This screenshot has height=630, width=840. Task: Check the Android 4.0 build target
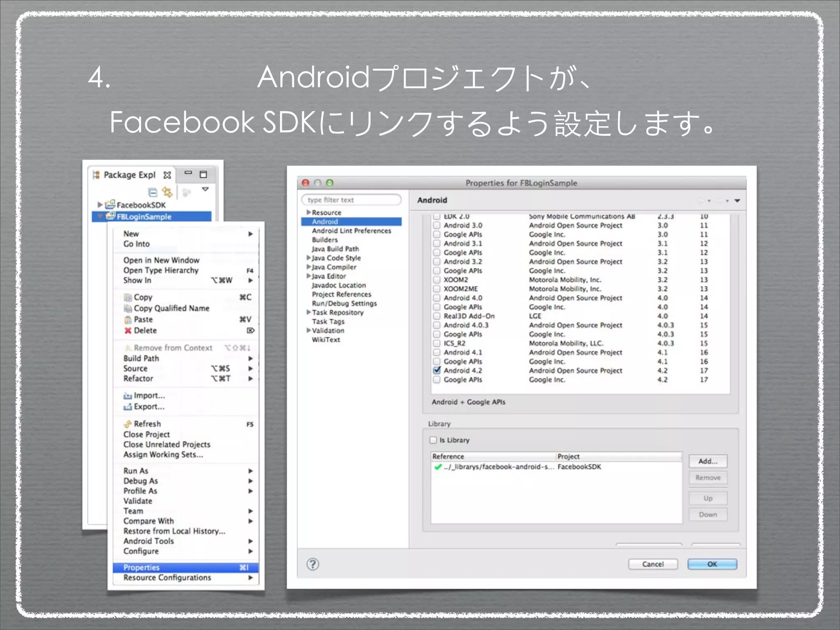(x=437, y=298)
